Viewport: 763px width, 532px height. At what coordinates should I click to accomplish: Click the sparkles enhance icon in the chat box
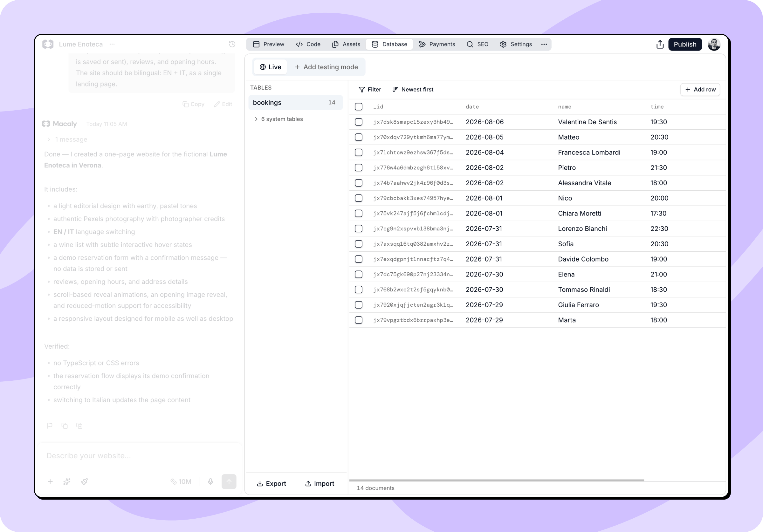coord(67,481)
